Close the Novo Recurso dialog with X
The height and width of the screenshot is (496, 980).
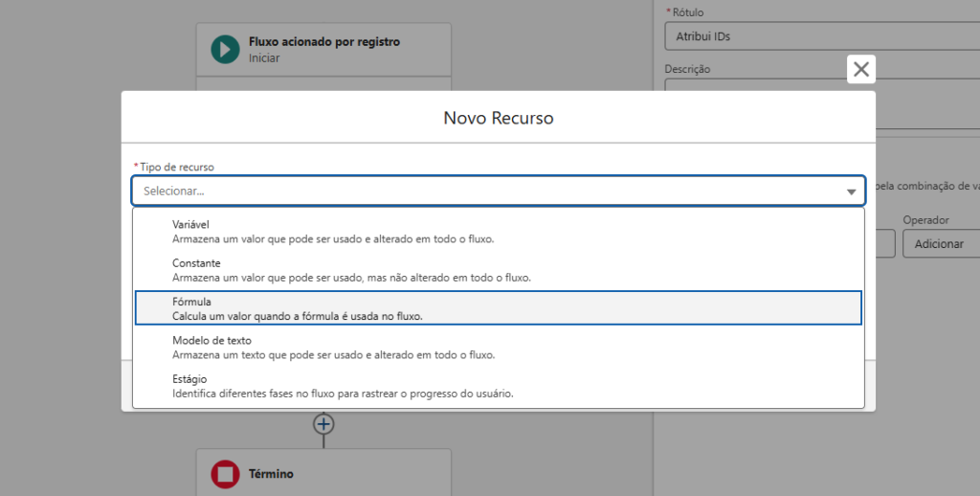click(x=861, y=69)
